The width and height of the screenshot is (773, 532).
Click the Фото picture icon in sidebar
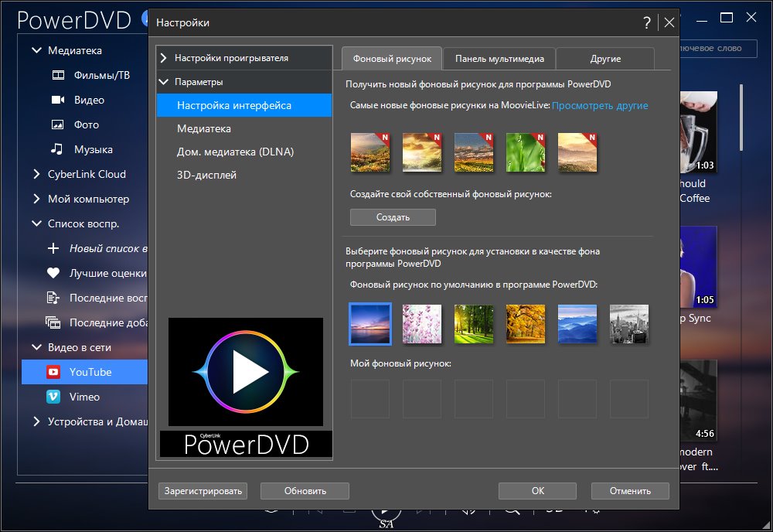[58, 124]
